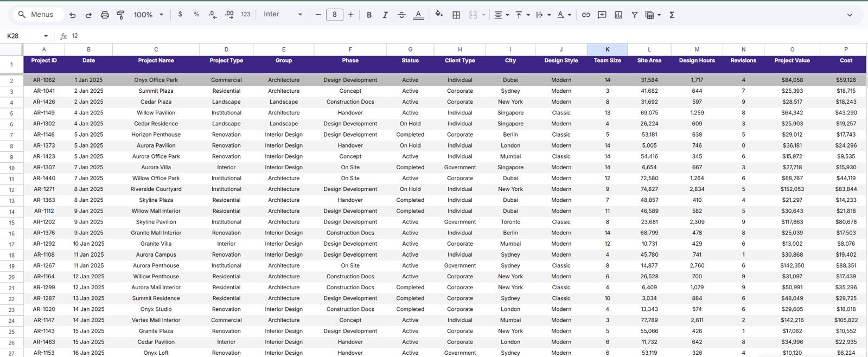The image size is (868, 357).
Task: Select cell Onyx Office Park
Action: [x=156, y=80]
